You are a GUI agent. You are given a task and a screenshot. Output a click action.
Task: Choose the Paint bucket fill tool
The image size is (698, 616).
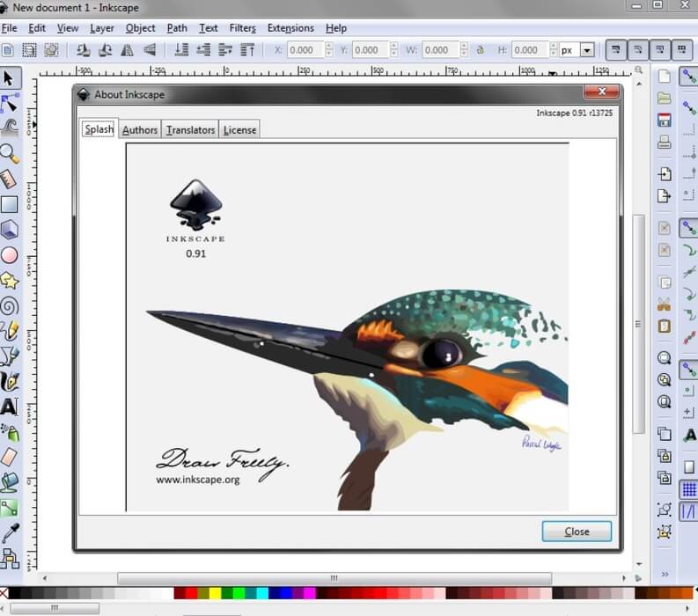click(x=9, y=482)
